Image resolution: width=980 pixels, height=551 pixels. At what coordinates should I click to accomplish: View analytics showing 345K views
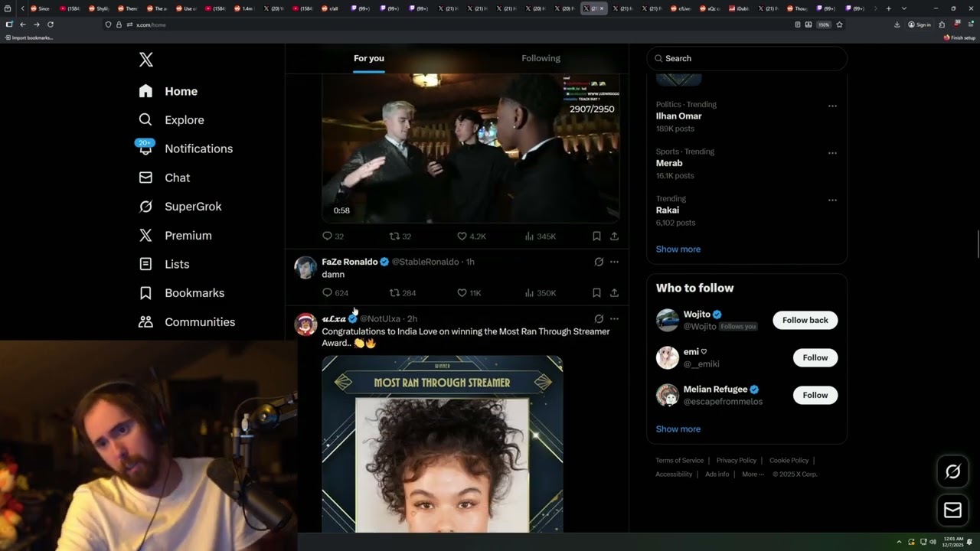coord(541,236)
